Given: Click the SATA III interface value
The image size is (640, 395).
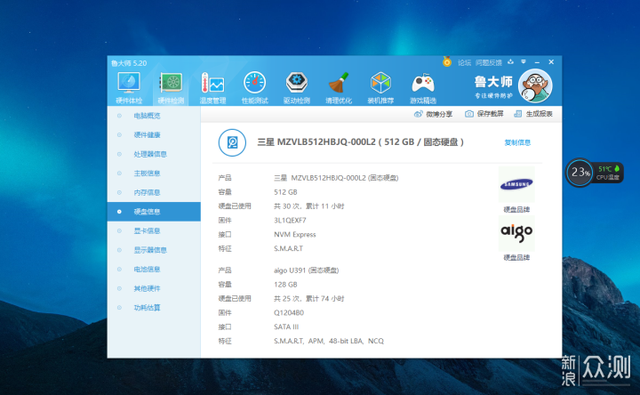Looking at the screenshot, I should click(x=286, y=327).
